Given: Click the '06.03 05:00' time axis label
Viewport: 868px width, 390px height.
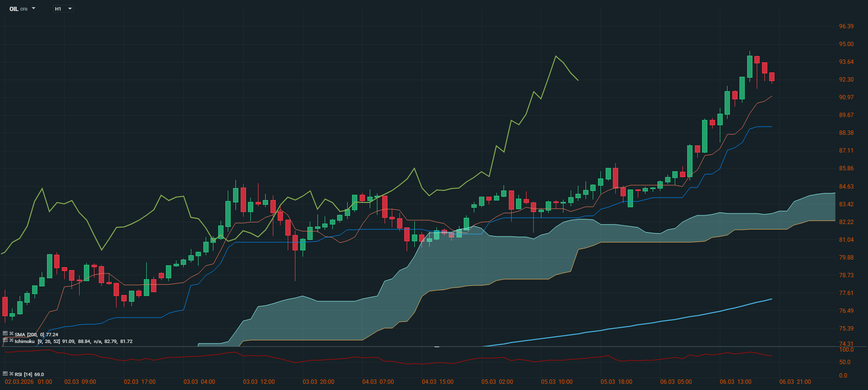Looking at the screenshot, I should pos(676,382).
